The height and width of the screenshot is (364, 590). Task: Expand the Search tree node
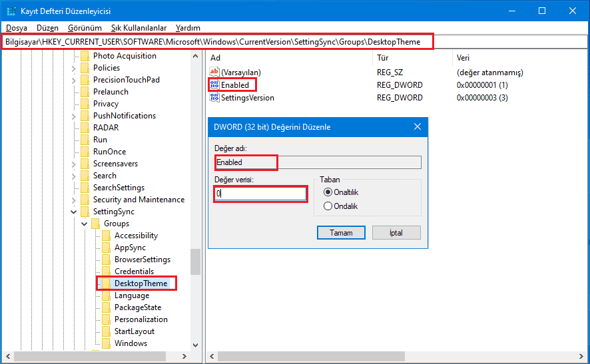[x=74, y=176]
